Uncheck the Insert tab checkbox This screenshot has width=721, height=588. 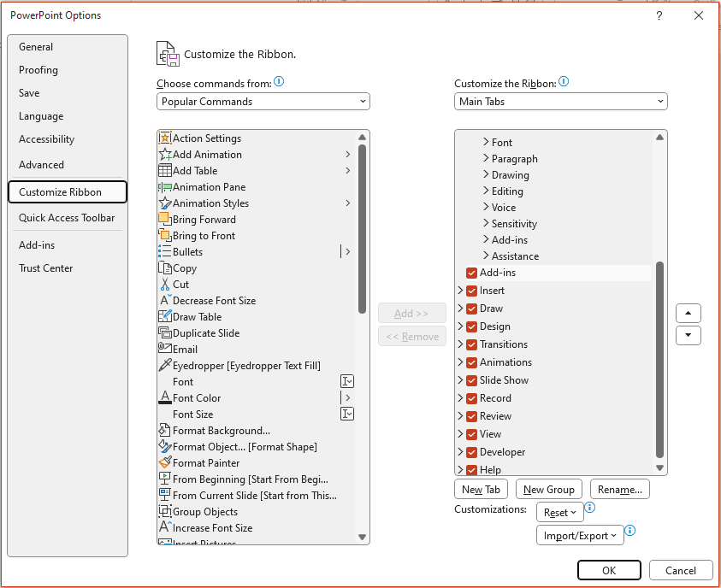point(471,291)
